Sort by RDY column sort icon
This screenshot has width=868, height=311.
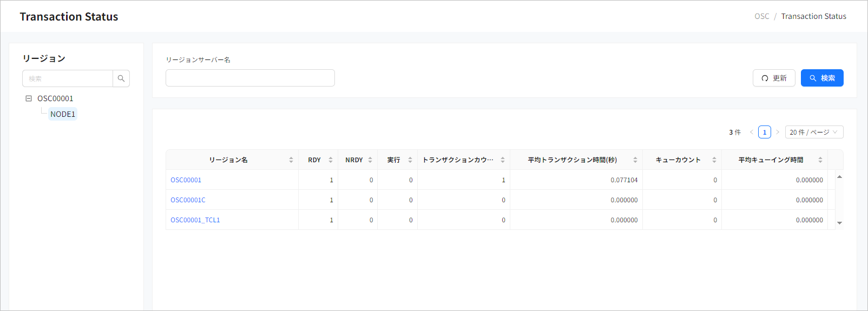tap(330, 160)
